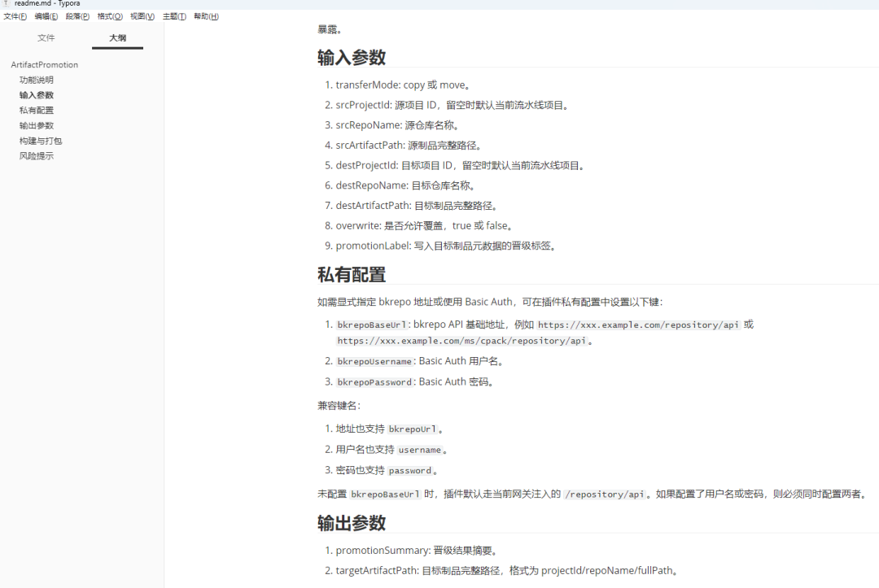The image size is (879, 588).
Task: Click the ms/cpack/repository/api URL code text
Action: tap(461, 341)
